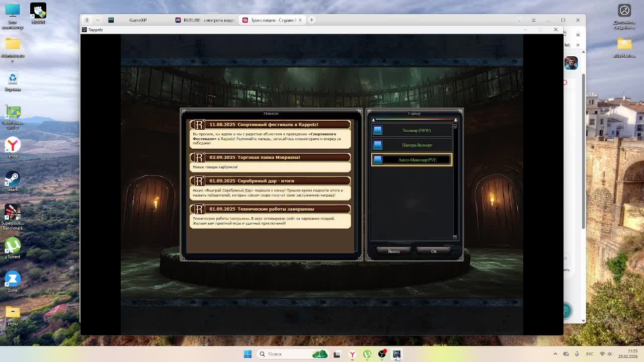This screenshot has height=362, width=644.
Task: Open the browser hamburger menu
Action: click(533, 20)
